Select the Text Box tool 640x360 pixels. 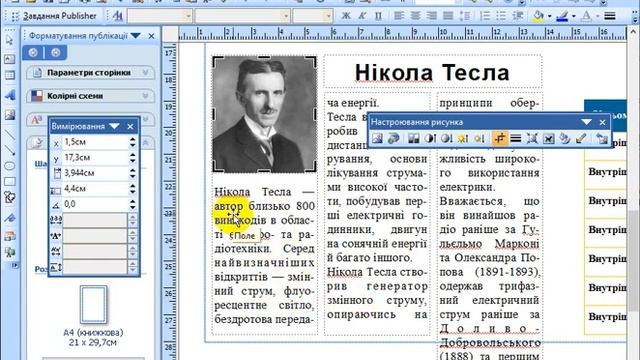point(10,59)
